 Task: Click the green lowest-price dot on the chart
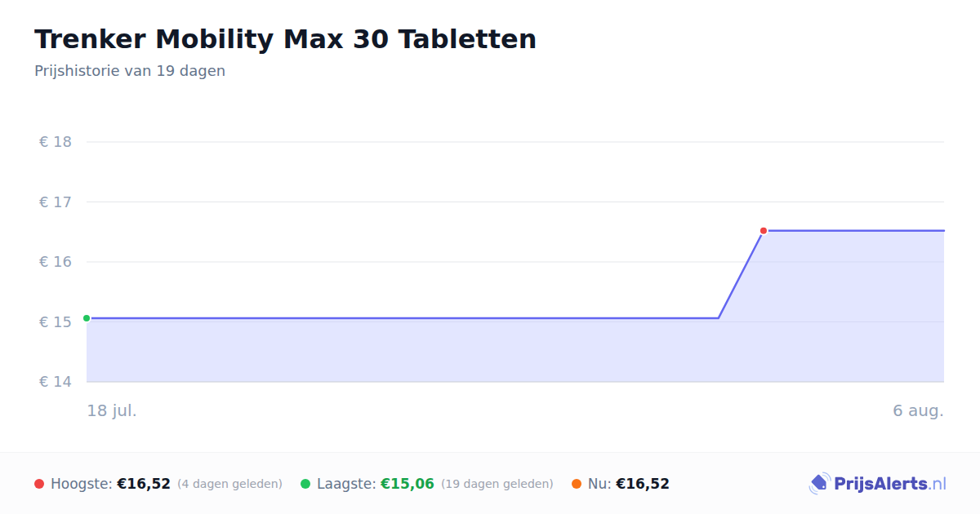pyautogui.click(x=87, y=318)
